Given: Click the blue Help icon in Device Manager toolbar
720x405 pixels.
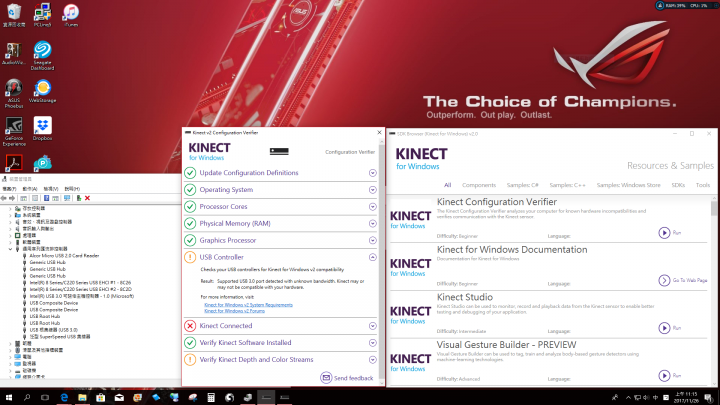Looking at the screenshot, I should pos(46,198).
